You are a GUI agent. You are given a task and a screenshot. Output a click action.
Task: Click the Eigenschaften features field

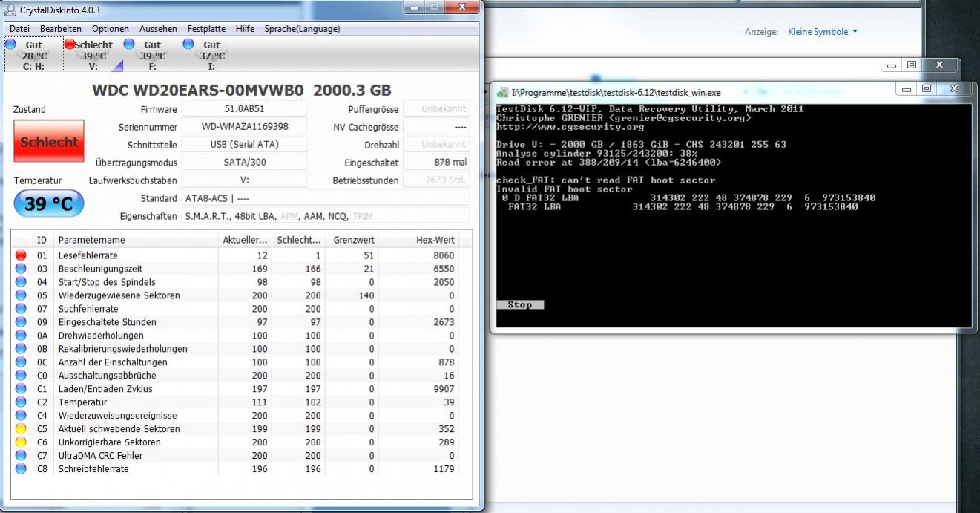tap(326, 216)
